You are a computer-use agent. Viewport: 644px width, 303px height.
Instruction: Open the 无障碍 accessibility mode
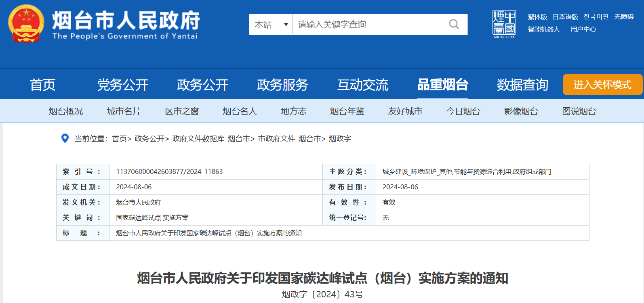(x=624, y=17)
